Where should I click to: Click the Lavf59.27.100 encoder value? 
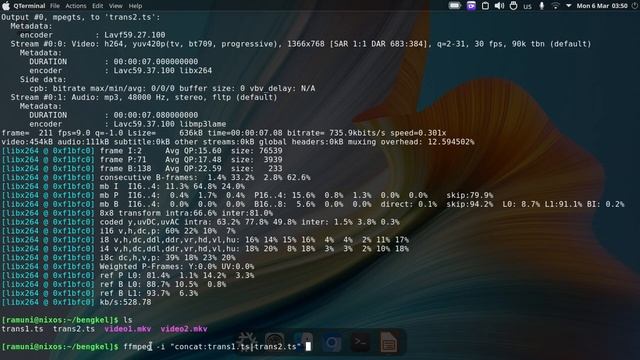click(x=135, y=35)
